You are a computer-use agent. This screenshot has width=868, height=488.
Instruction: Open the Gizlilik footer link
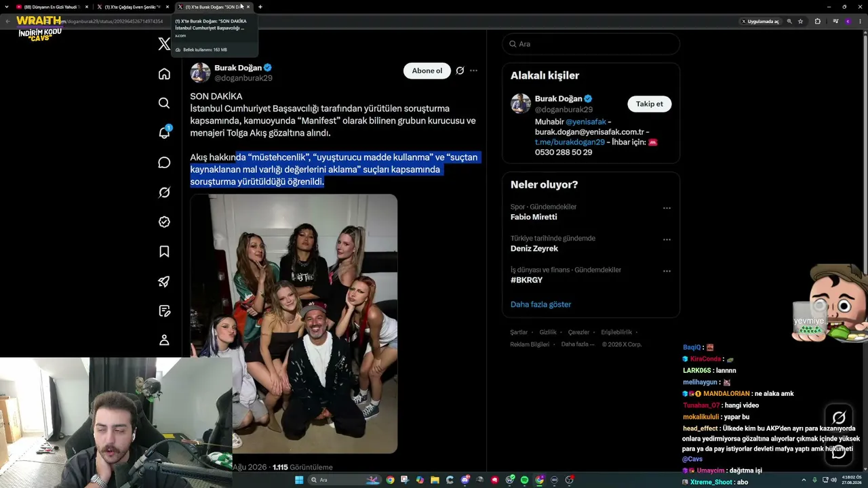548,332
